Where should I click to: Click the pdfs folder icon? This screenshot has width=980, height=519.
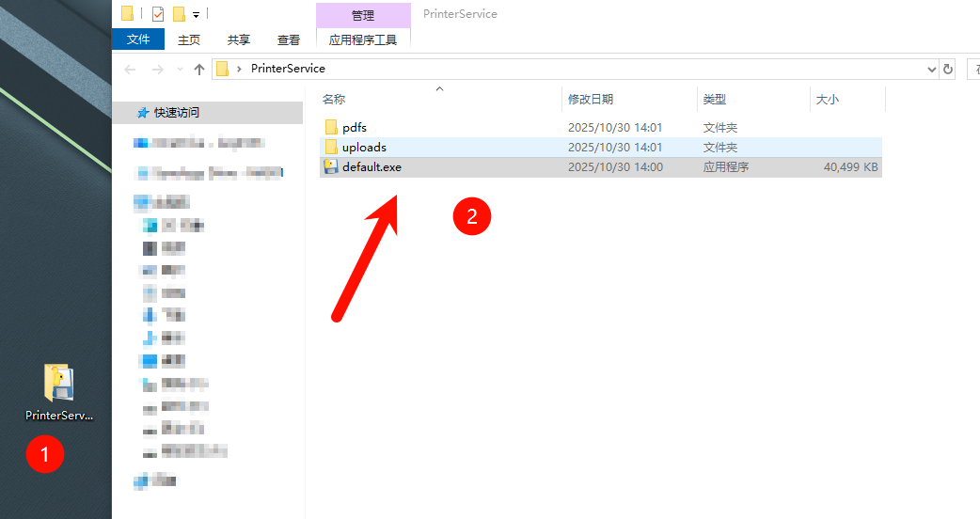click(331, 128)
